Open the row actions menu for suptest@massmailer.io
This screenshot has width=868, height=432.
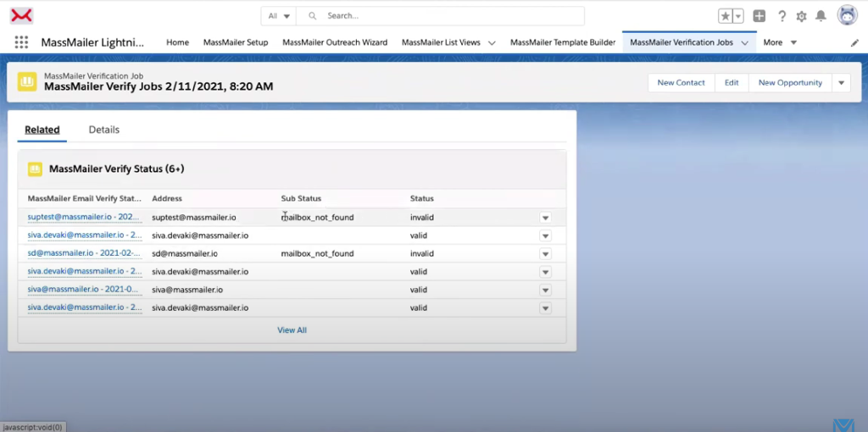(545, 218)
